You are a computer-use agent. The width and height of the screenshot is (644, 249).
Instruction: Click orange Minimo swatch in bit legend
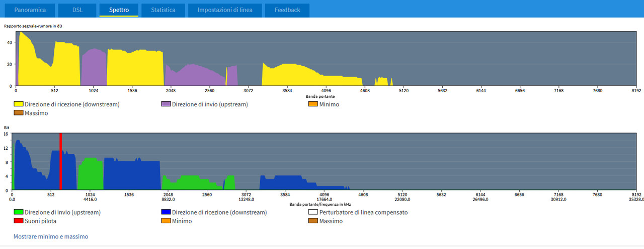pos(166,221)
